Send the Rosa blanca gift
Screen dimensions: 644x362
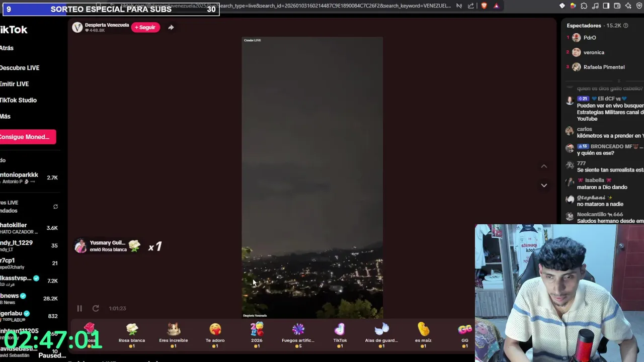(132, 335)
